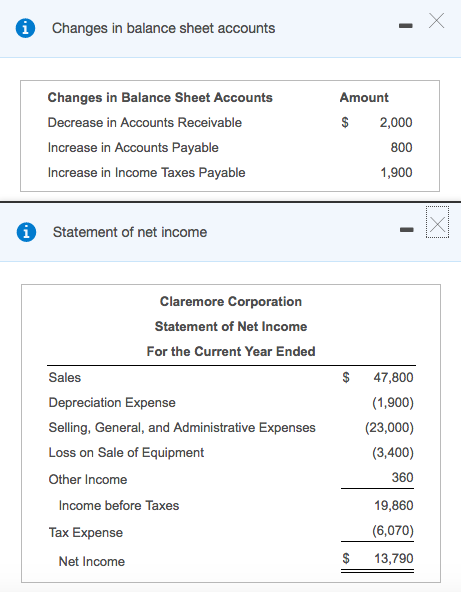461x592 pixels.
Task: Click the Statement of net income title
Action: tap(130, 232)
